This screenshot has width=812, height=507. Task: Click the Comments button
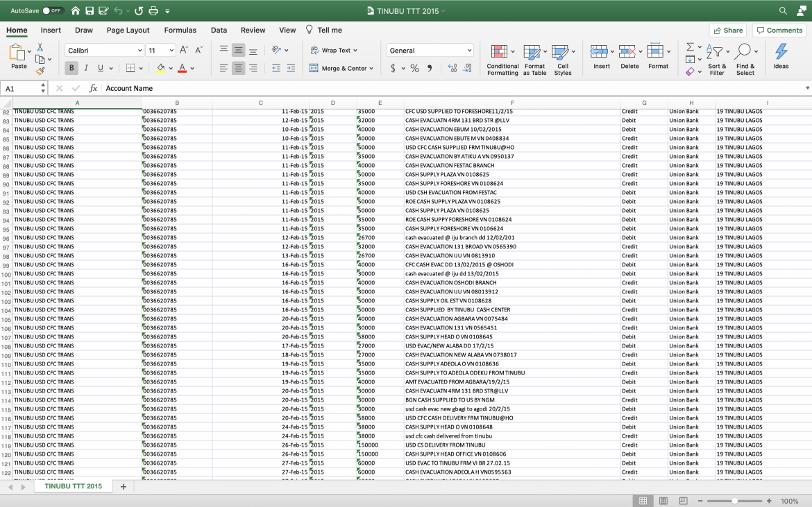(x=779, y=31)
